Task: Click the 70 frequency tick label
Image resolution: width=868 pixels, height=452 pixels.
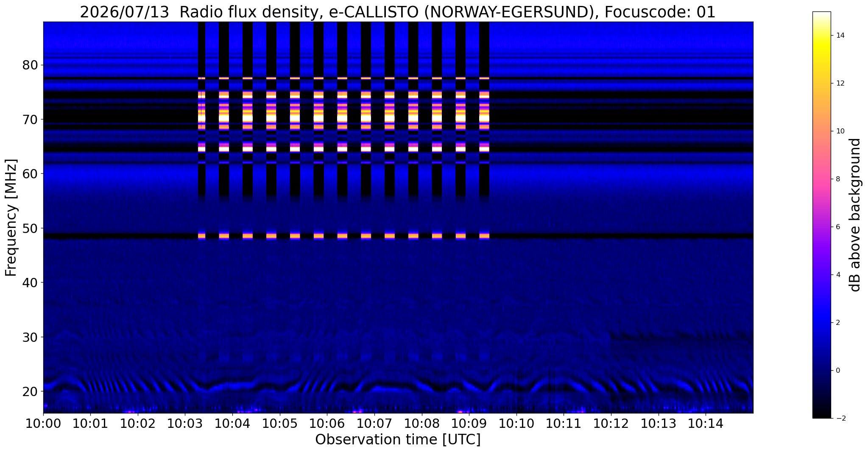Action: (30, 119)
